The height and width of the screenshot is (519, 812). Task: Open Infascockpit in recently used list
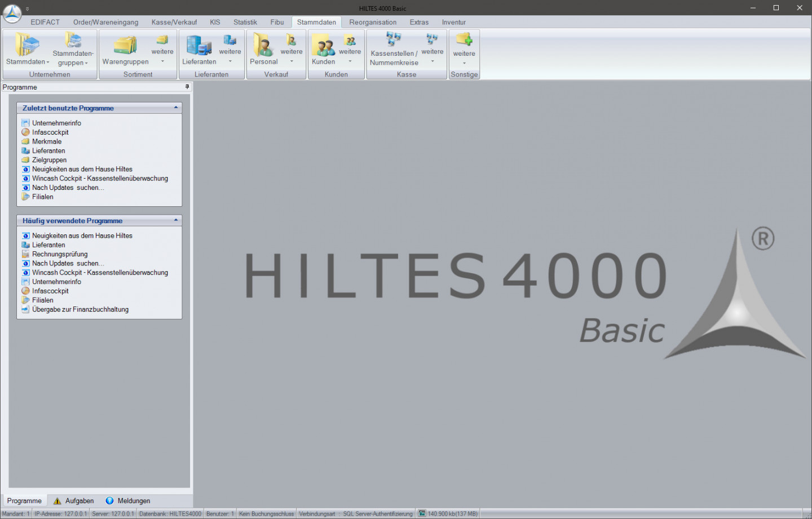(50, 132)
